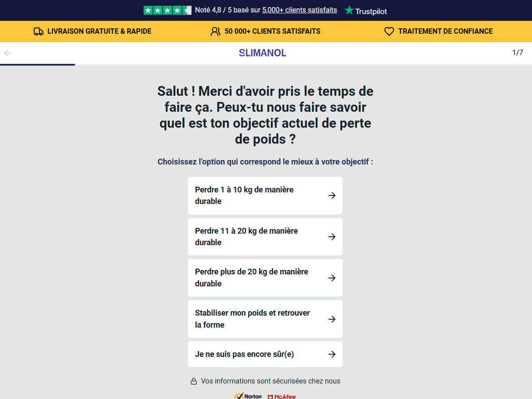Select 'Stabiliser mon poids et retrouver la forme'
This screenshot has width=532, height=399.
click(x=265, y=319)
